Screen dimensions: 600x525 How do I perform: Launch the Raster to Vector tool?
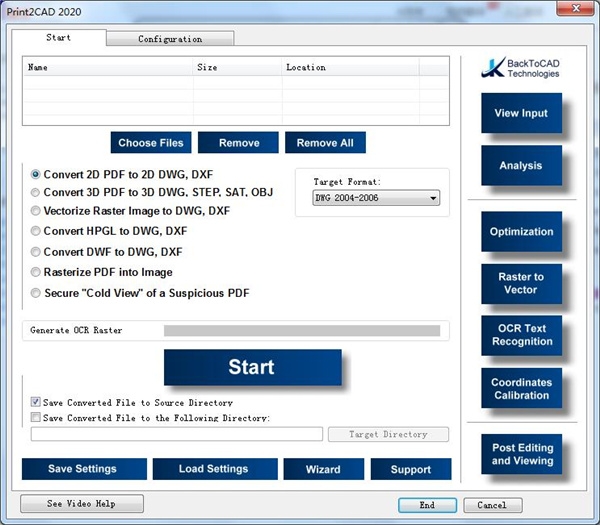tap(520, 284)
